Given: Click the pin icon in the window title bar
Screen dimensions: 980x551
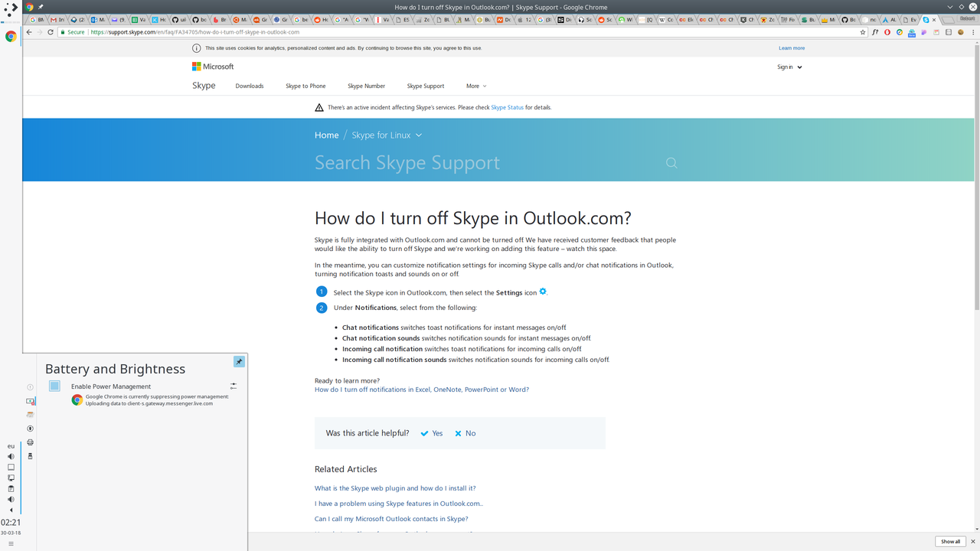Looking at the screenshot, I should point(41,6).
